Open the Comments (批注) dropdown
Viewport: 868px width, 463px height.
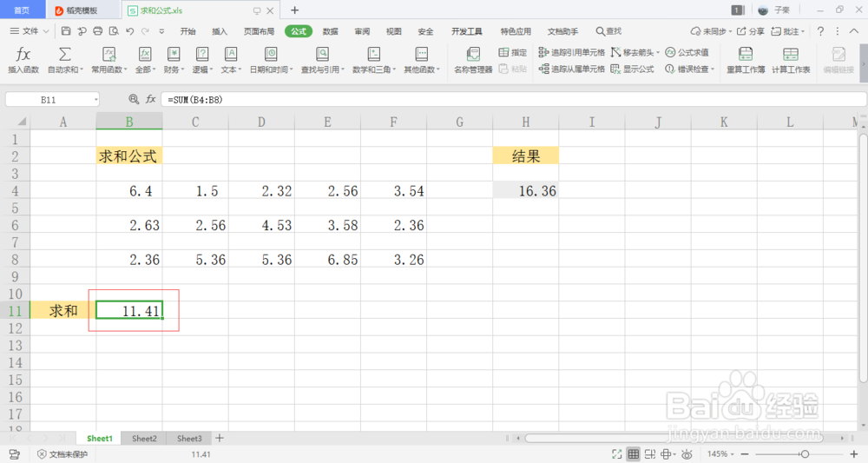click(788, 31)
